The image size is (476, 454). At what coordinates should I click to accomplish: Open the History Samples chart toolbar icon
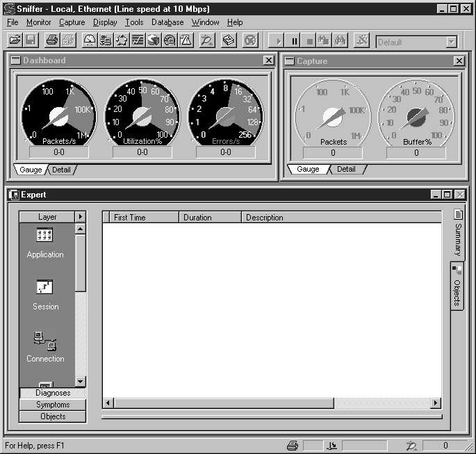click(x=138, y=40)
